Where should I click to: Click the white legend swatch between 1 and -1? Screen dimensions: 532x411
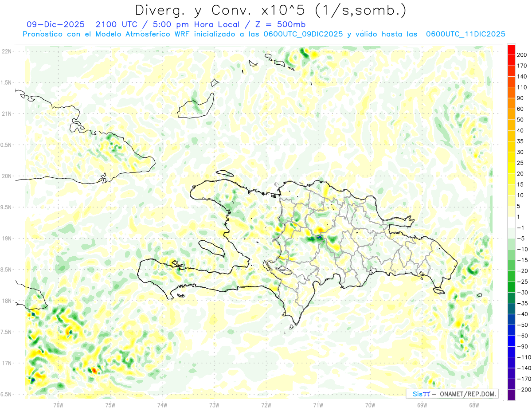511,222
